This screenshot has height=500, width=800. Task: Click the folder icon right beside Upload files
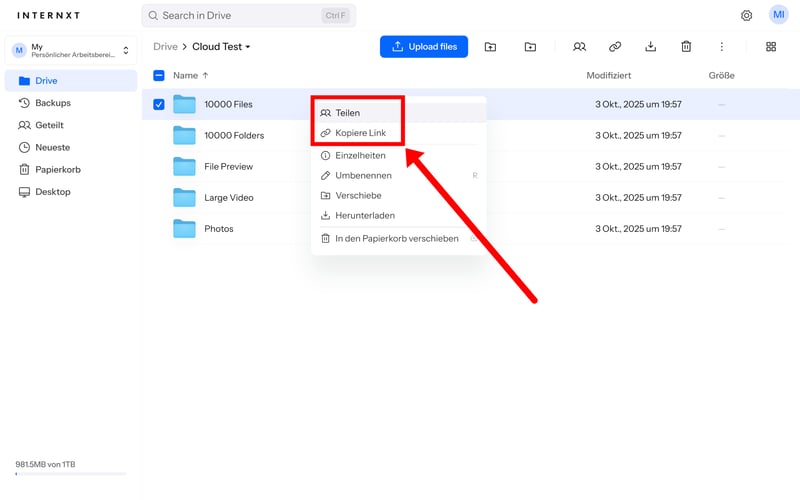point(490,47)
